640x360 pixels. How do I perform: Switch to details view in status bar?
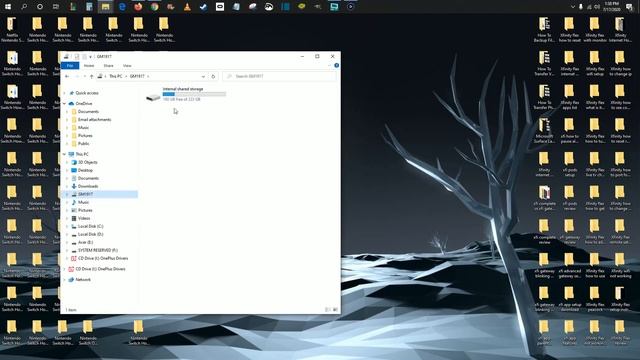327,310
